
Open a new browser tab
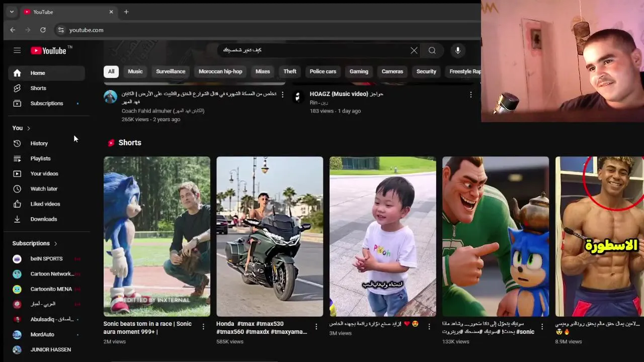(x=126, y=12)
